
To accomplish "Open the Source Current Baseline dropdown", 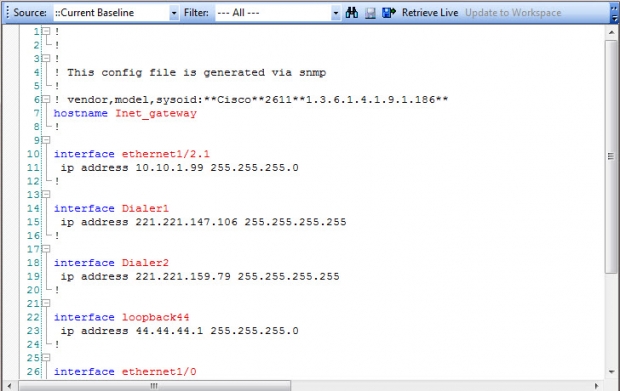I will (174, 13).
